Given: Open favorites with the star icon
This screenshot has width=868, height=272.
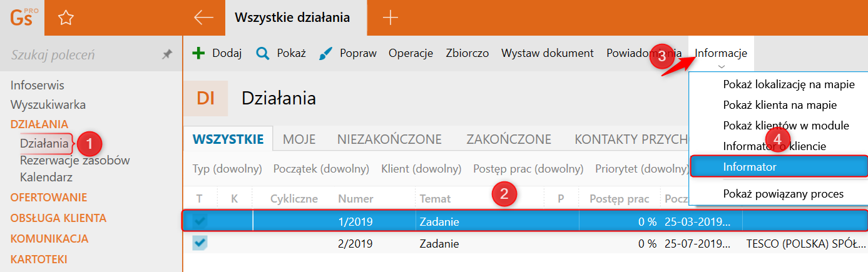Looking at the screenshot, I should point(66,18).
